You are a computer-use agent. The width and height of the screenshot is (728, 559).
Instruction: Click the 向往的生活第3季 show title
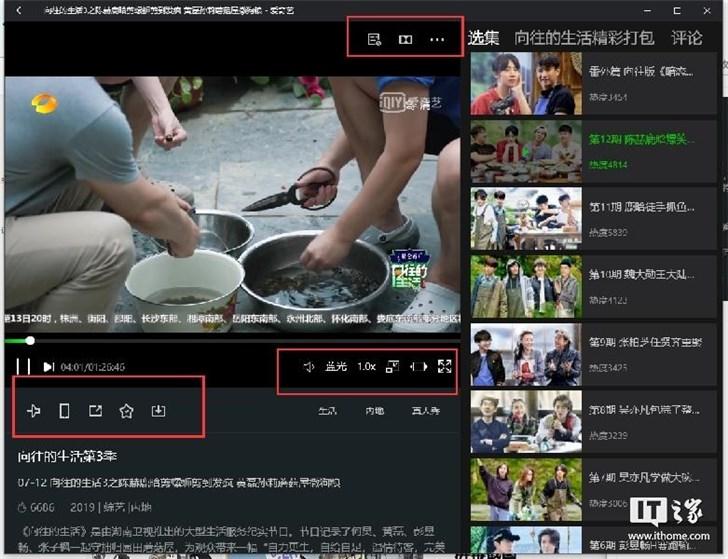click(67, 457)
